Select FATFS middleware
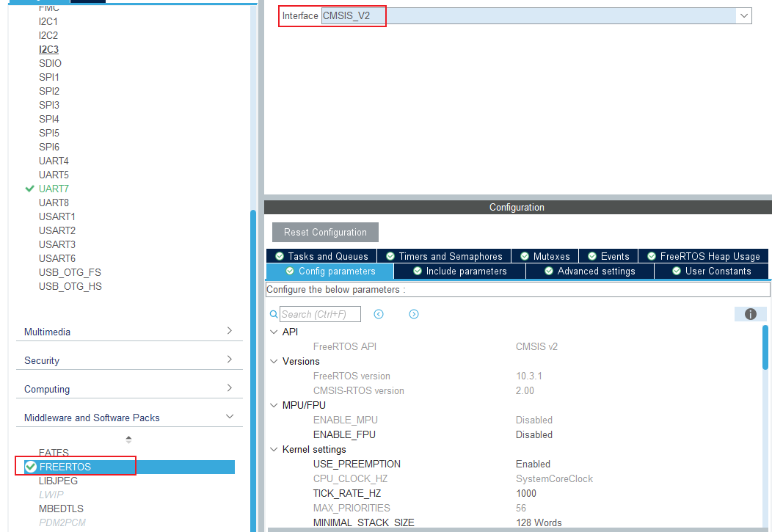 tap(54, 452)
